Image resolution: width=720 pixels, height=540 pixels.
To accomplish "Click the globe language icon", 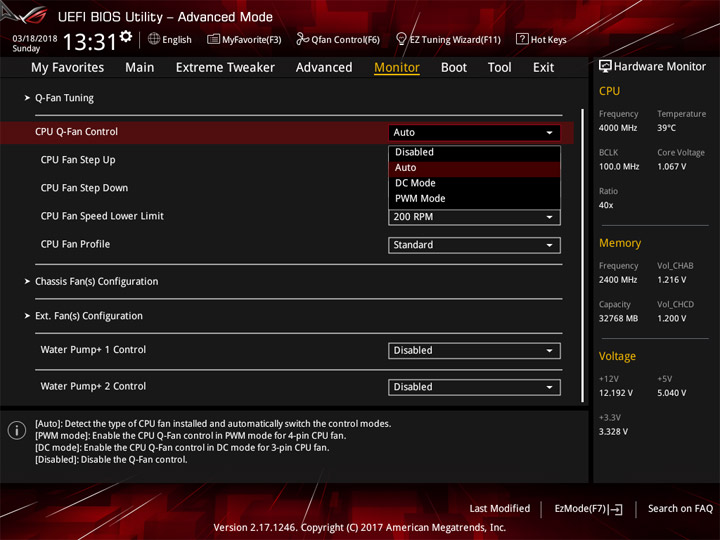I will pyautogui.click(x=154, y=39).
